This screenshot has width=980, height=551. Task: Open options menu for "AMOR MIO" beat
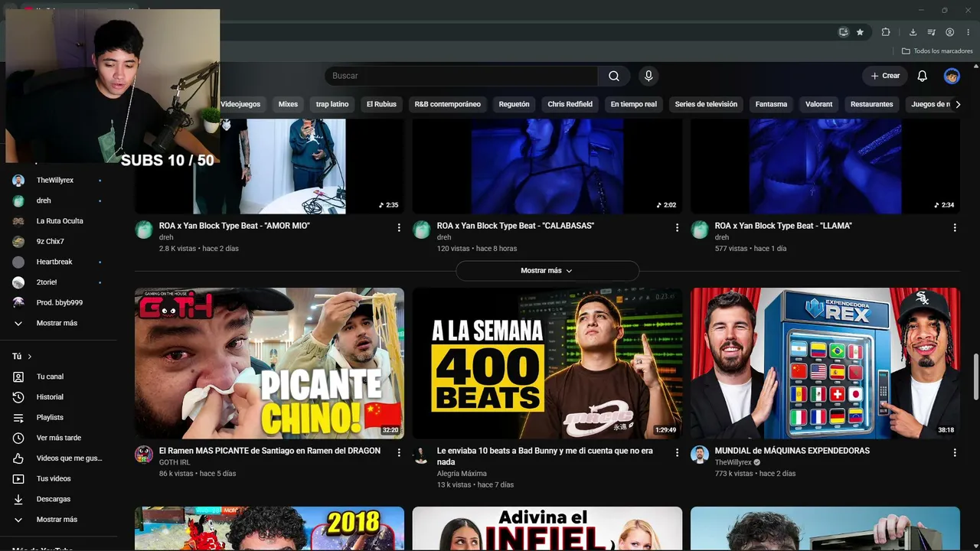[x=399, y=227]
